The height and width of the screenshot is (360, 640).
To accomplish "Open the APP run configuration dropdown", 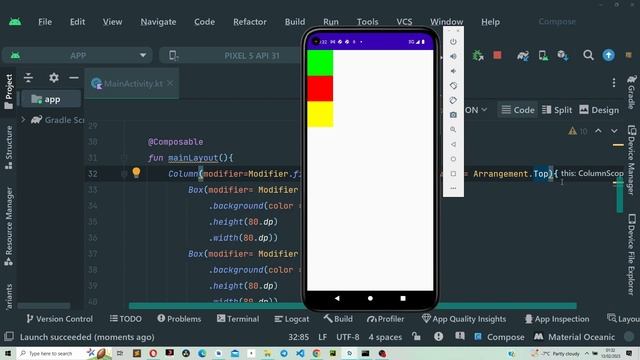I will [78, 56].
